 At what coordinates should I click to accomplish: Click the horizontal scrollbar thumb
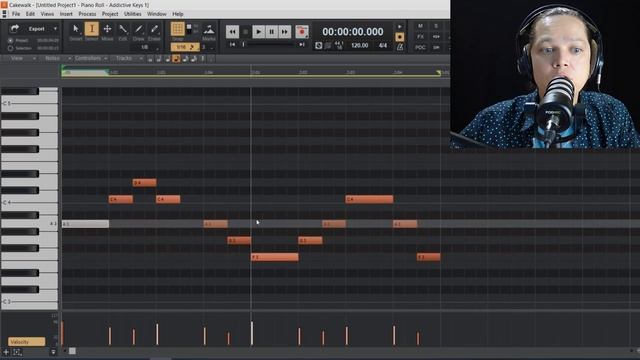pyautogui.click(x=72, y=351)
